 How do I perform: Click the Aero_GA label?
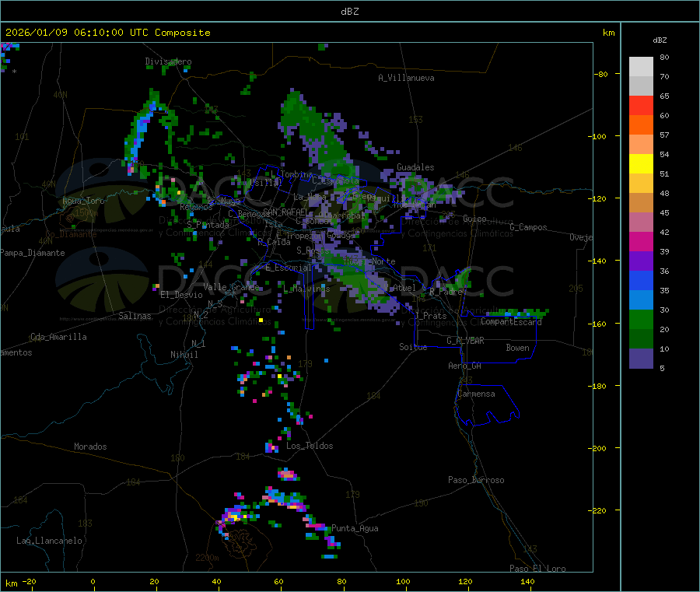[x=465, y=366]
